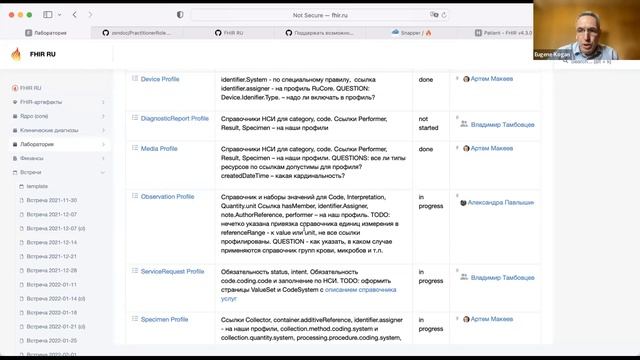Image resolution: width=640 pixels, height=360 pixels.
Task: Switch to the Поддержать возможн... tab
Action: (320, 33)
